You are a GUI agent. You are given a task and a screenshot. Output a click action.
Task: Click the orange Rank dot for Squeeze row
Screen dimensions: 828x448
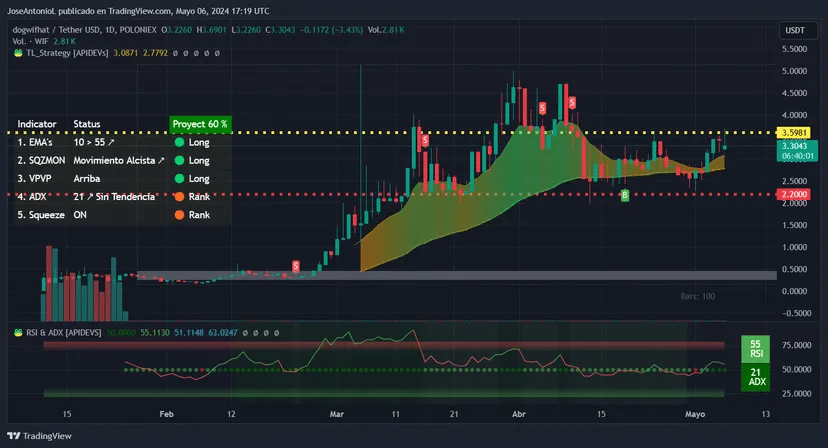coord(180,214)
